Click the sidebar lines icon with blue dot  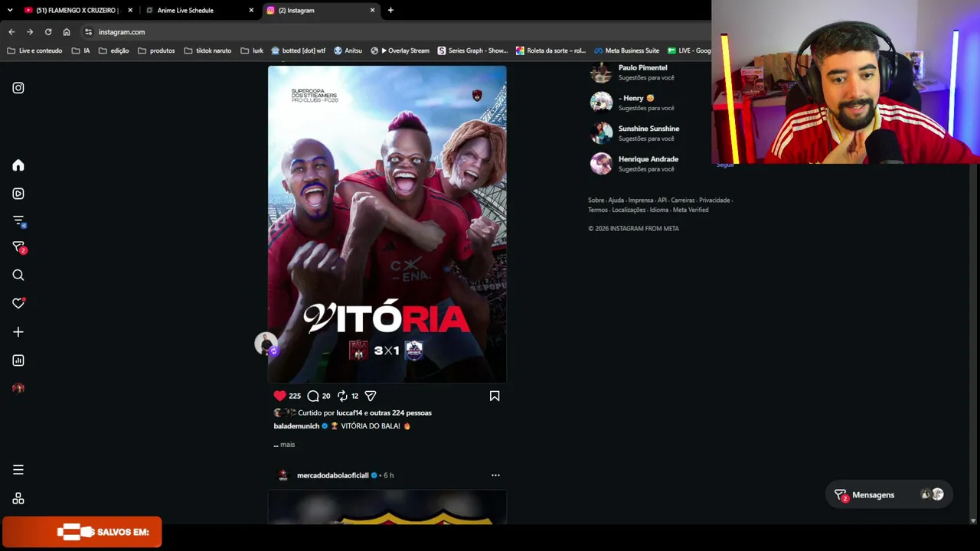pyautogui.click(x=18, y=221)
